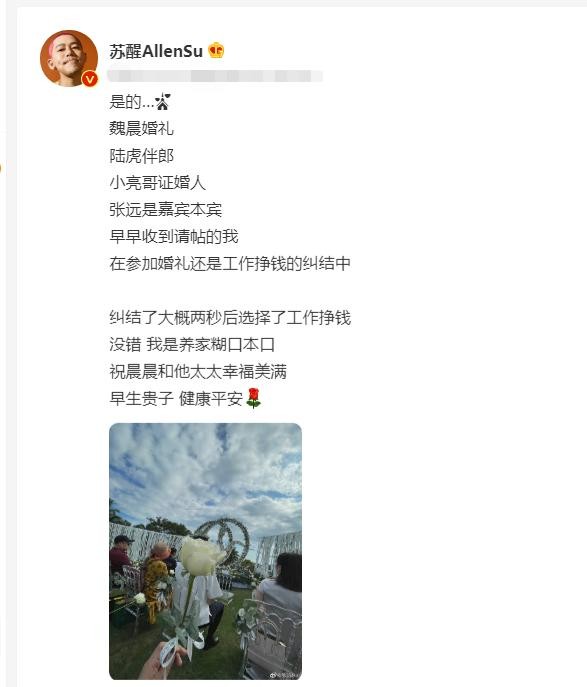Click the text line 小亮哥证婚人
The height and width of the screenshot is (687, 587).
[x=158, y=183]
